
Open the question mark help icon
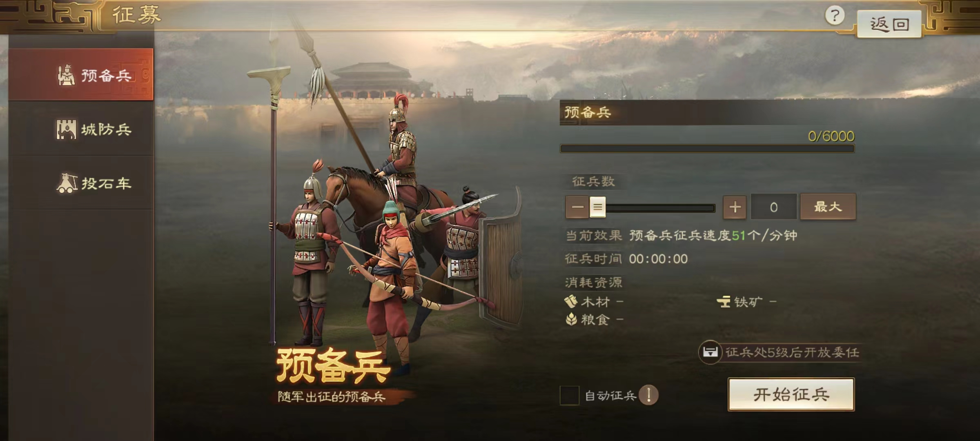(x=835, y=16)
